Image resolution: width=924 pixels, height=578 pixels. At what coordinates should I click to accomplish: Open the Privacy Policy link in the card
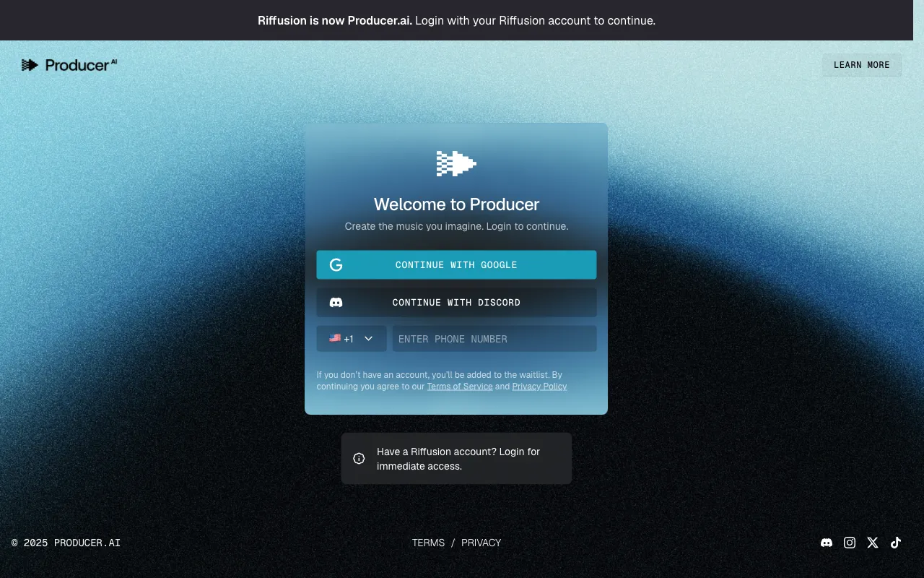click(x=539, y=387)
